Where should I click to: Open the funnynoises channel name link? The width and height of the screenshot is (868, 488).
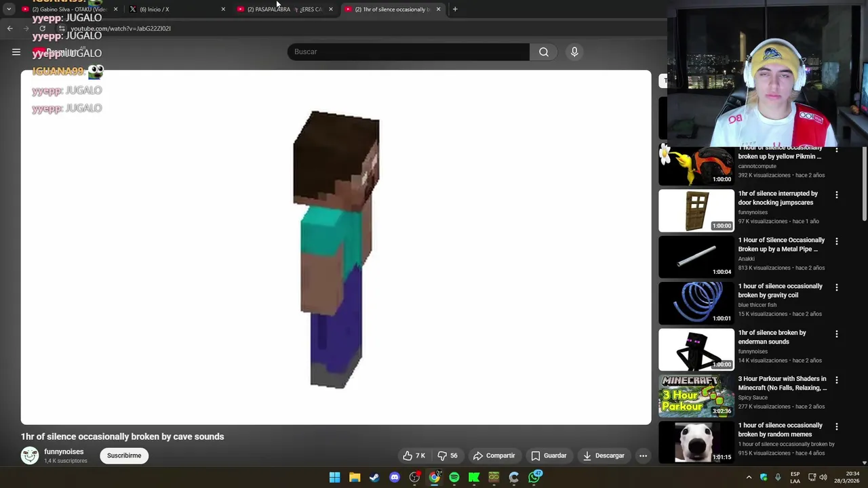pyautogui.click(x=64, y=451)
